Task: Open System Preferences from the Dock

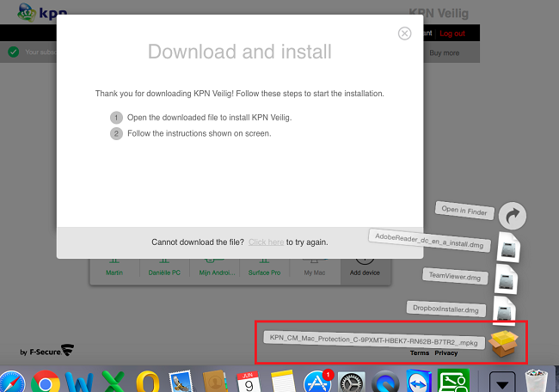Action: pos(352,381)
